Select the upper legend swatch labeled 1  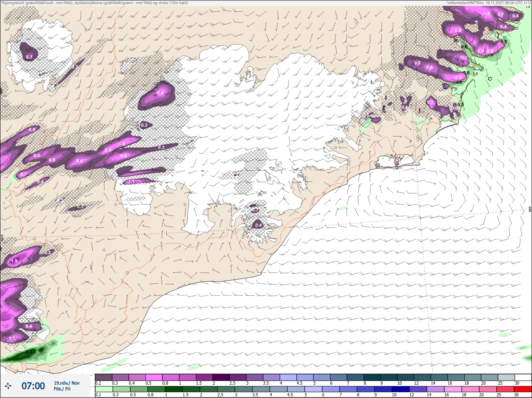(x=188, y=377)
